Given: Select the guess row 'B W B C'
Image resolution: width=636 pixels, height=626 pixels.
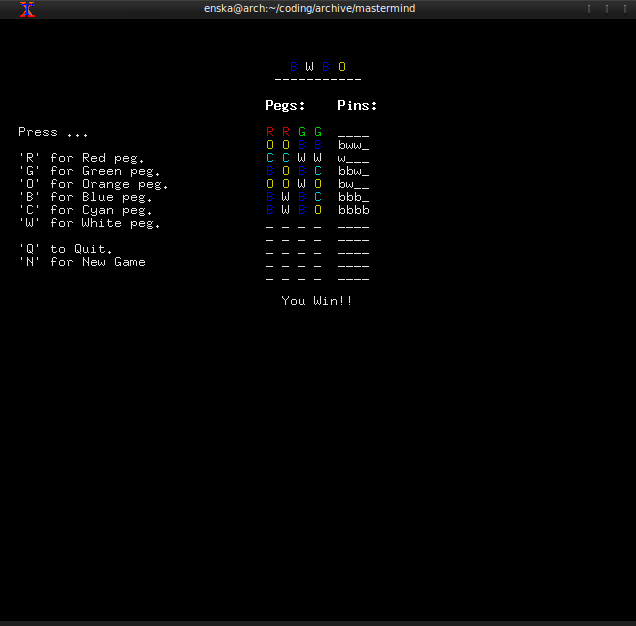Looking at the screenshot, I should (294, 197).
